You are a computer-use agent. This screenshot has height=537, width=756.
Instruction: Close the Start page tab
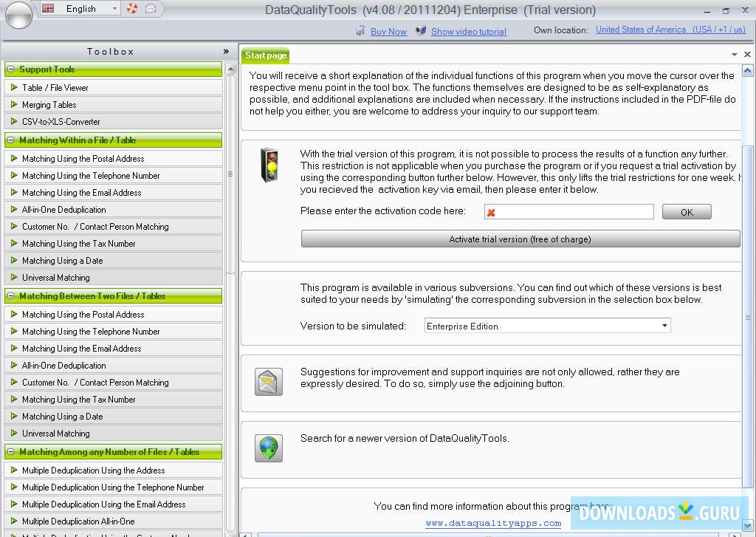pyautogui.click(x=747, y=55)
